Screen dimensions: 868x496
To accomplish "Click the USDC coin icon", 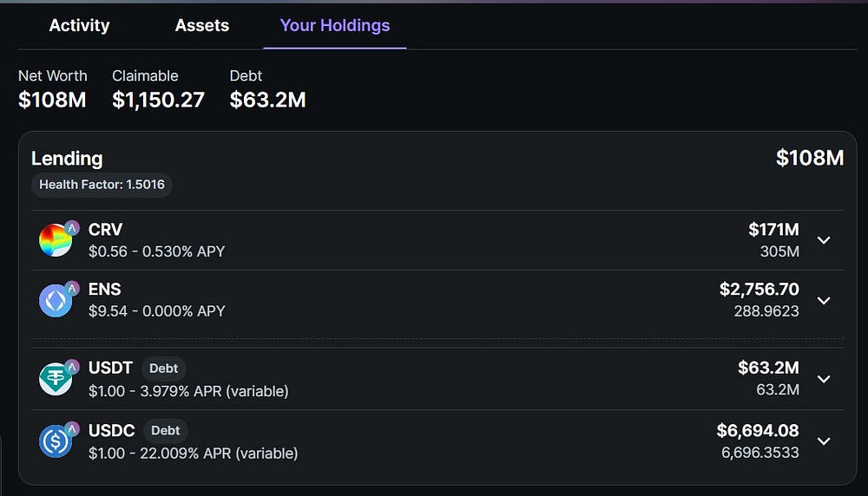I will click(56, 441).
